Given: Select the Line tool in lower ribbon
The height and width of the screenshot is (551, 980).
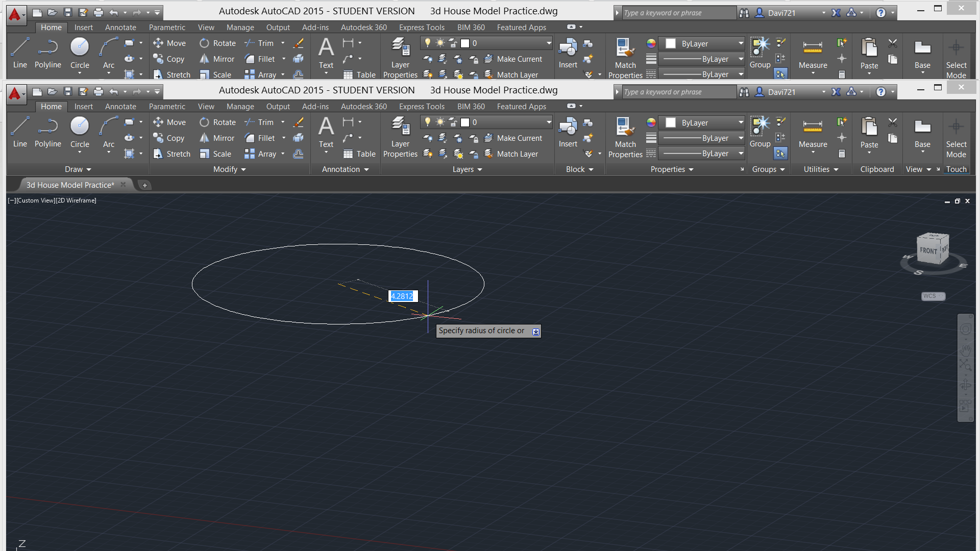Looking at the screenshot, I should click(x=20, y=132).
